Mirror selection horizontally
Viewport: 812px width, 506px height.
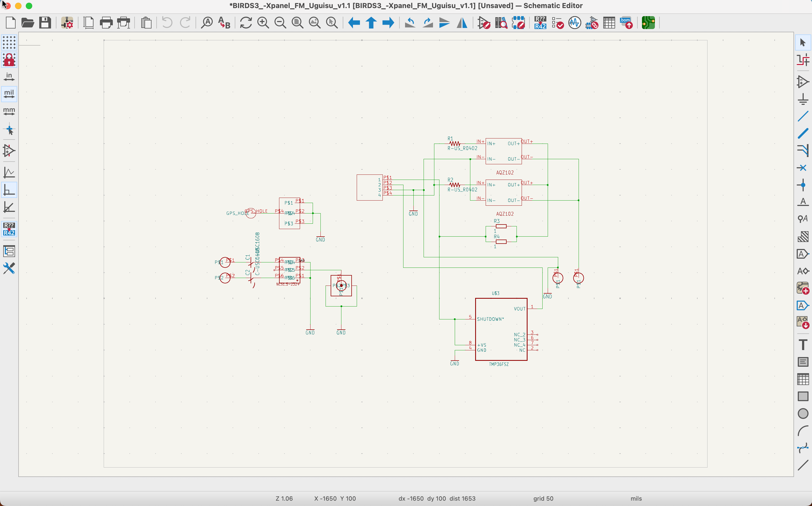pos(462,23)
